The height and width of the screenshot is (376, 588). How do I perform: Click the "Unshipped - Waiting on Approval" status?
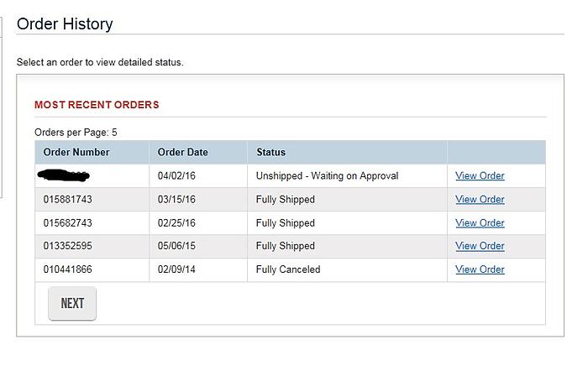327,176
